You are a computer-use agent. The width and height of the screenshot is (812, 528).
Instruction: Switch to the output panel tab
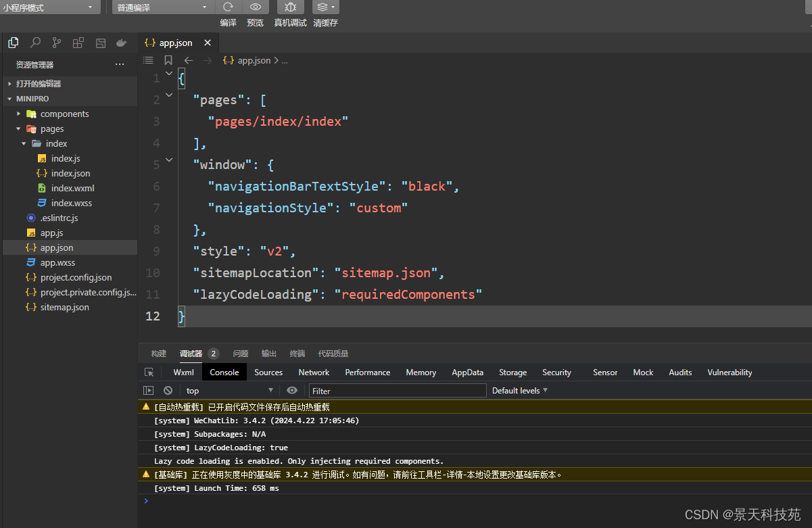[x=269, y=354]
